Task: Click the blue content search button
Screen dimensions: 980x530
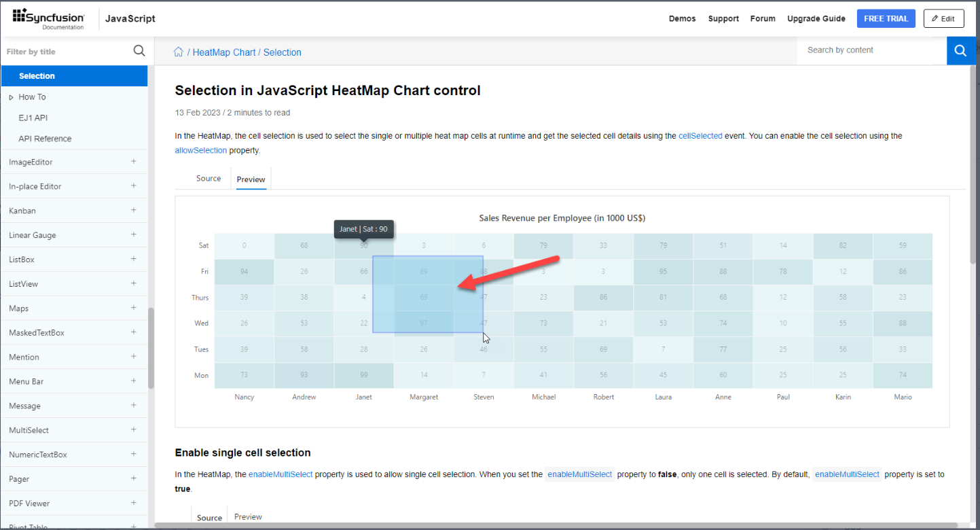Action: [x=960, y=51]
